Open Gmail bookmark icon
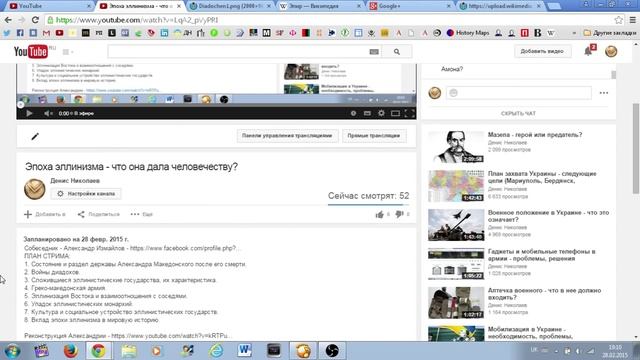Image resolution: width=640 pixels, height=360 pixels. (x=46, y=33)
